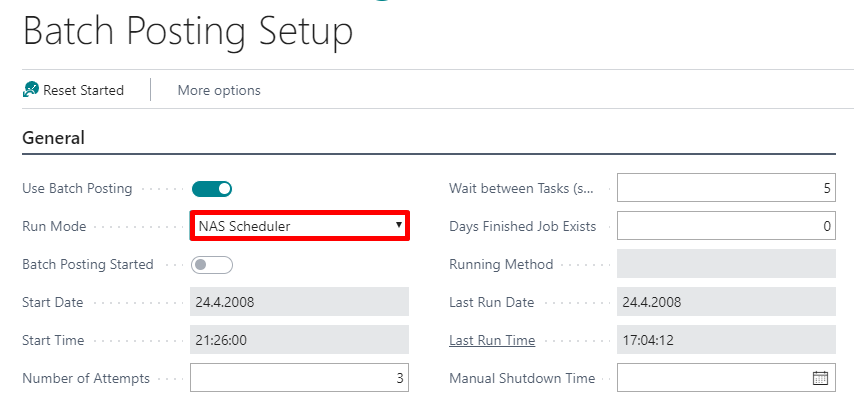Click the empty Running Method field
The width and height of the screenshot is (854, 419).
[x=726, y=264]
